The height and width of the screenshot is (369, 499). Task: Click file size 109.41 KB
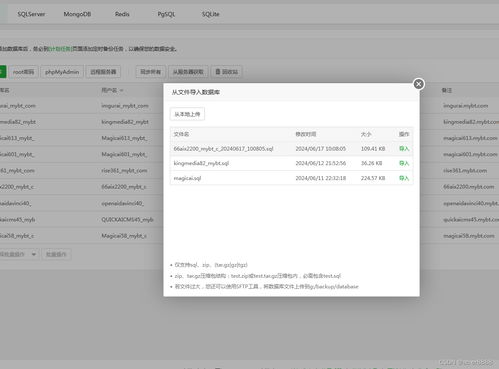pyautogui.click(x=373, y=149)
